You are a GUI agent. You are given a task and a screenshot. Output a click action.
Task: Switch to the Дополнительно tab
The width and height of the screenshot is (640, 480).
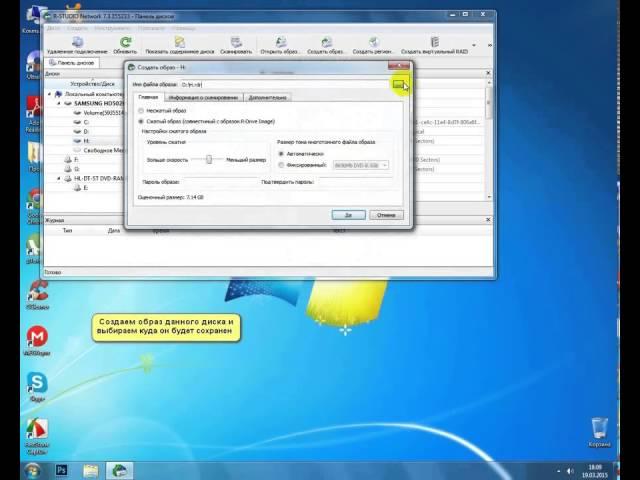click(267, 98)
